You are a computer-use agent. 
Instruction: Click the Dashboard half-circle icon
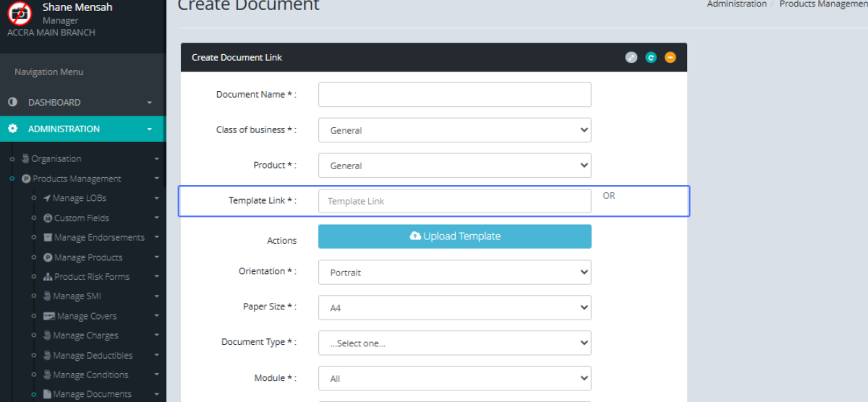click(x=12, y=103)
